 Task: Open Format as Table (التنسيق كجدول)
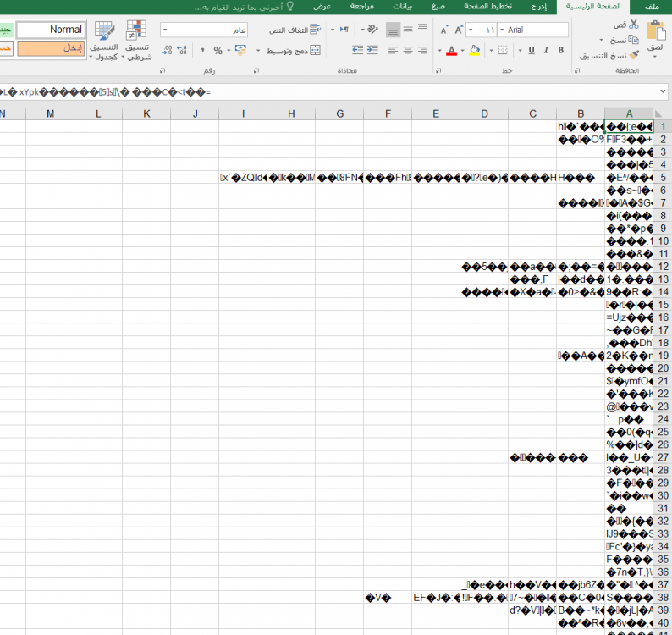click(104, 41)
